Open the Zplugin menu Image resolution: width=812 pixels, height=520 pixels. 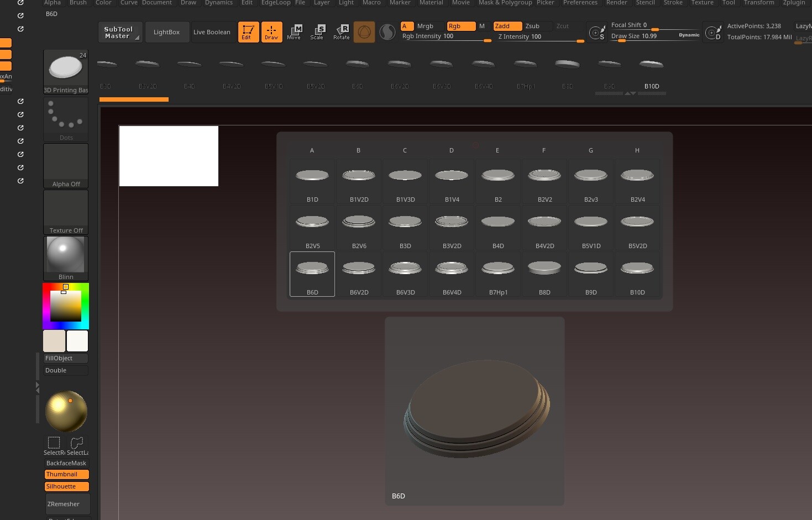(x=793, y=3)
